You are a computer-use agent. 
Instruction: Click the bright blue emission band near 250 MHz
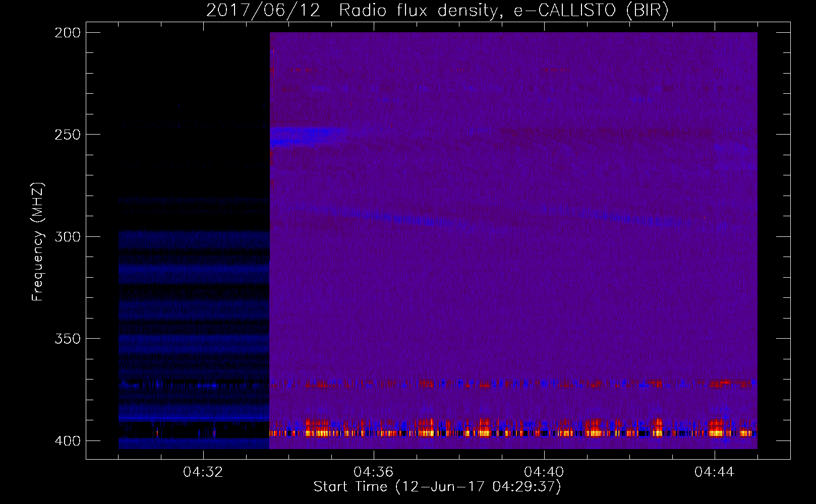[308, 136]
